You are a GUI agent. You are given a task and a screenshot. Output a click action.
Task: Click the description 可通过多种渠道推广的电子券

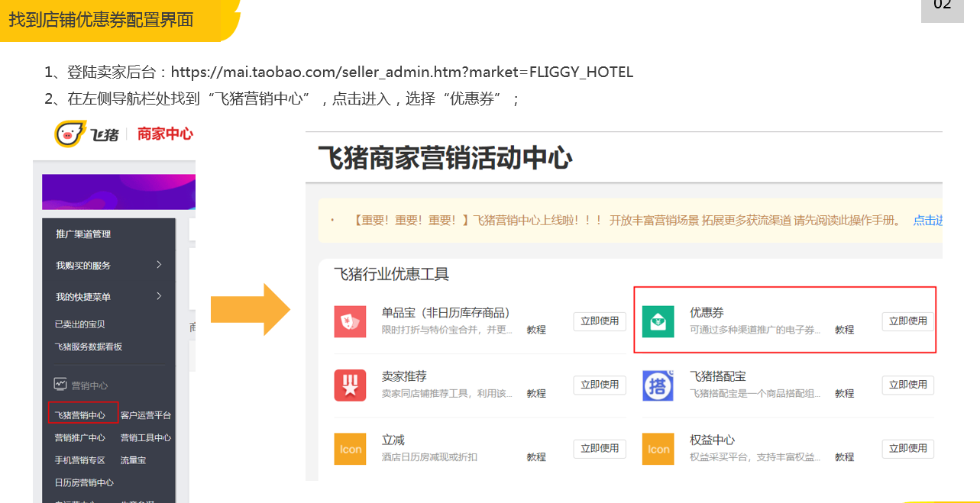point(755,330)
